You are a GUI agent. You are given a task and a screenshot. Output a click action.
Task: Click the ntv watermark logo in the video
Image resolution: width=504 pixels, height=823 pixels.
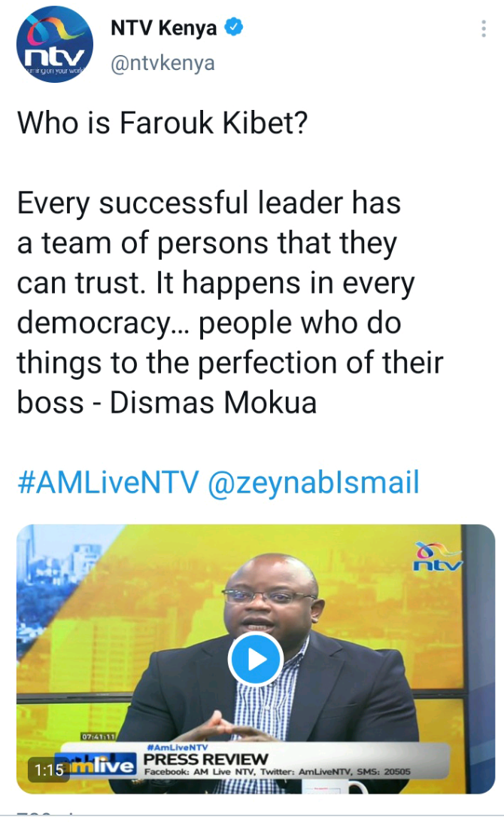point(439,557)
